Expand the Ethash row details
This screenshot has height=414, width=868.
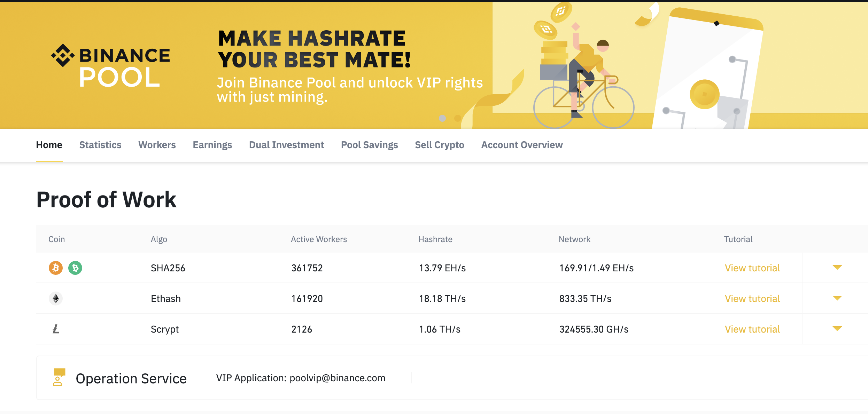[x=837, y=298]
